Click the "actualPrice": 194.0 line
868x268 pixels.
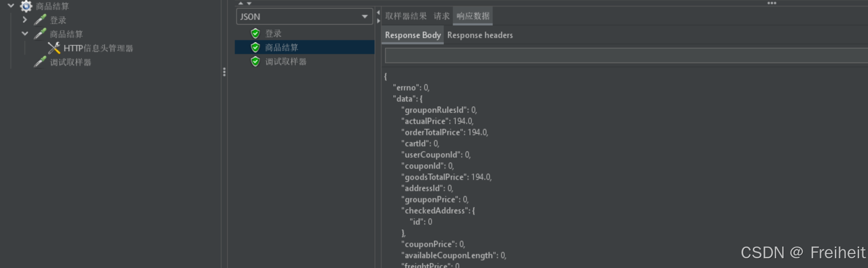click(437, 121)
